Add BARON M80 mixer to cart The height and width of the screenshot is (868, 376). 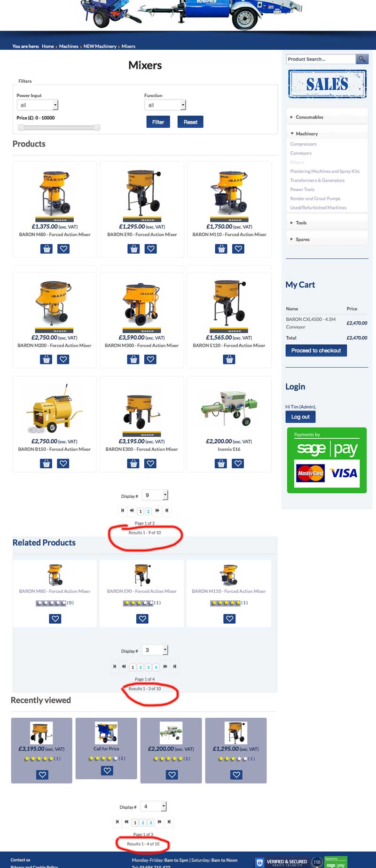point(47,248)
